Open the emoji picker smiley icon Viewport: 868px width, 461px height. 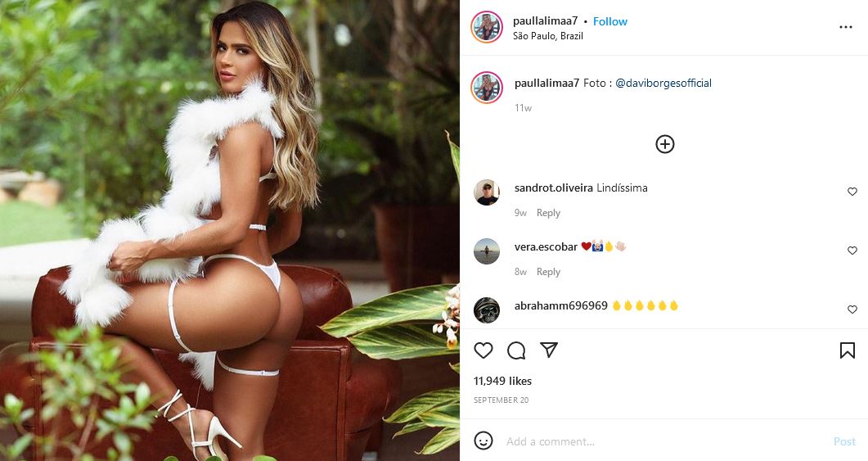pyautogui.click(x=483, y=441)
